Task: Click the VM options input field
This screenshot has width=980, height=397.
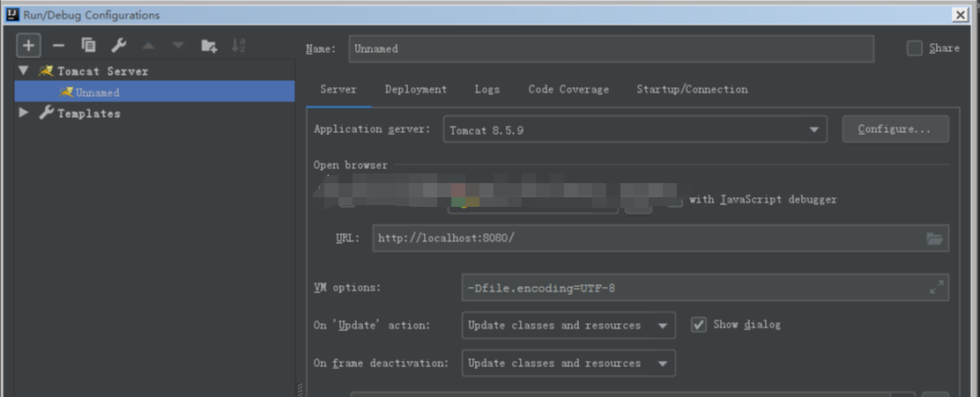Action: coord(705,288)
